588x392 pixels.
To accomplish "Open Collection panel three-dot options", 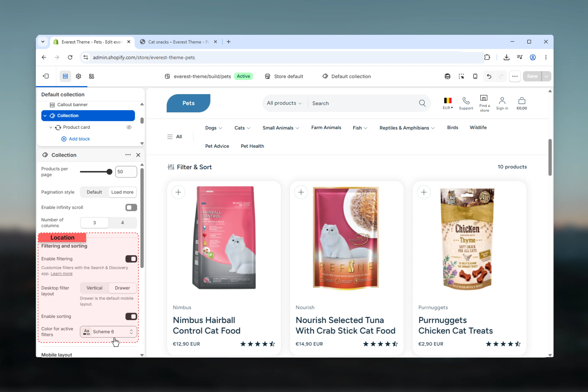I will (x=128, y=155).
